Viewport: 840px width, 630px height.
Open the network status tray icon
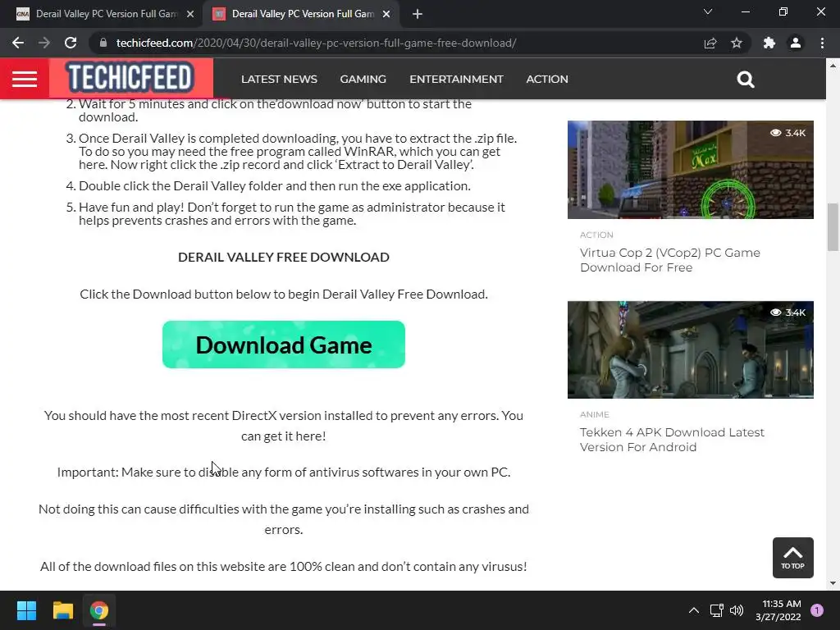click(x=716, y=610)
